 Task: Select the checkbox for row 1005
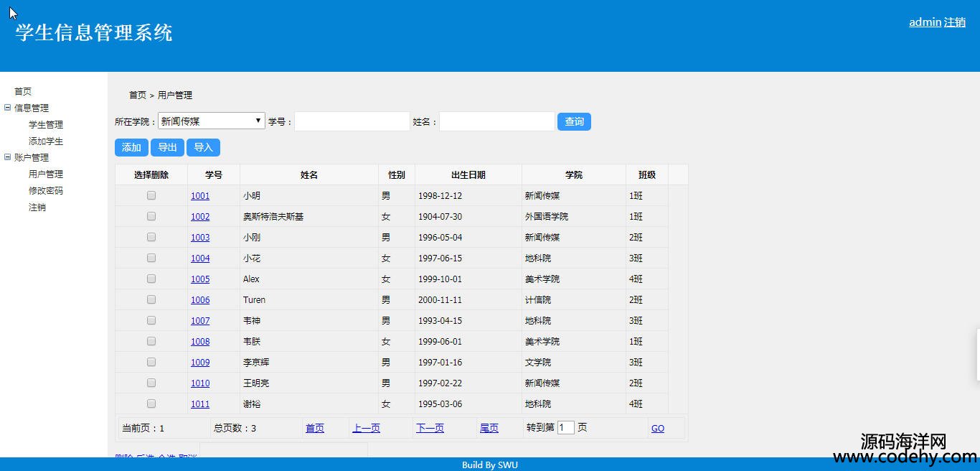[x=151, y=279]
